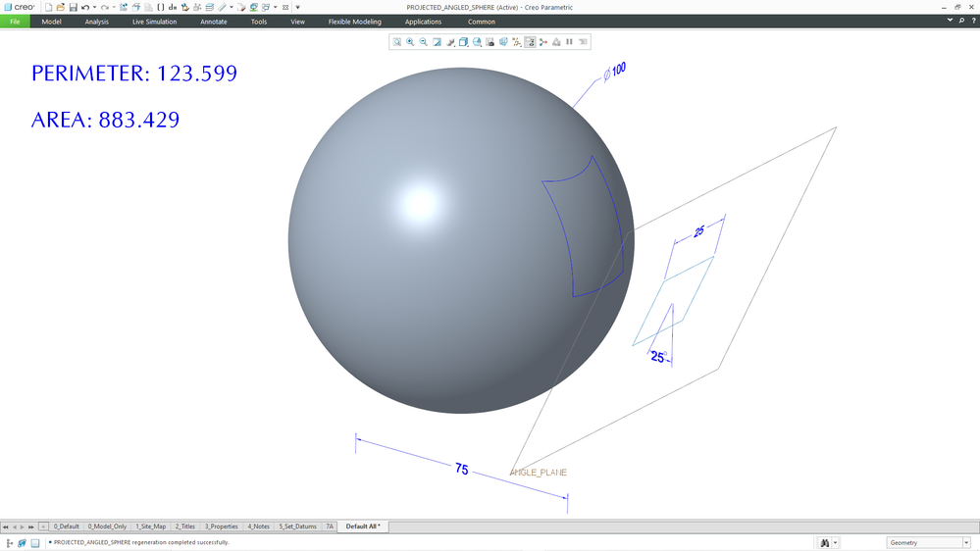The height and width of the screenshot is (551, 980).
Task: Save the model with the floppy disk icon
Action: (74, 8)
